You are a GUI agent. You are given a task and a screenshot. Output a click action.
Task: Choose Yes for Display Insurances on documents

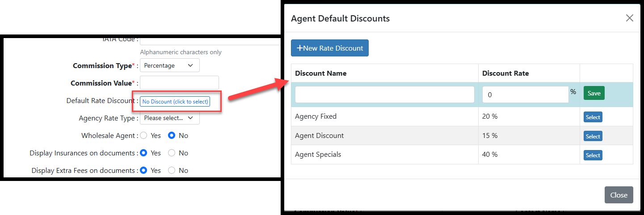[x=144, y=153]
